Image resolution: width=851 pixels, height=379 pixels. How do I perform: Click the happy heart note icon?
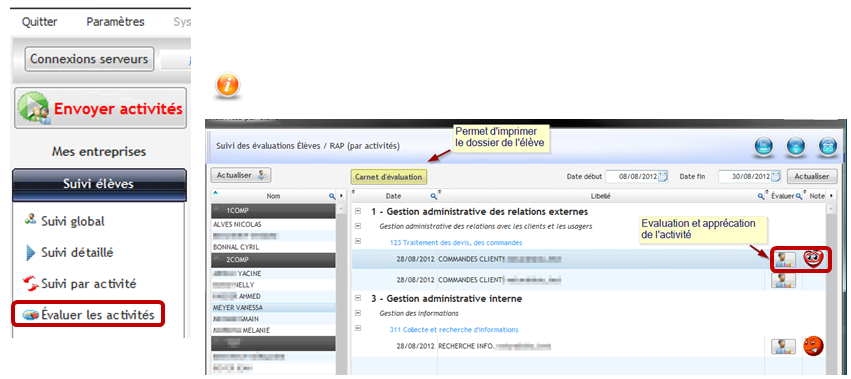(x=813, y=259)
